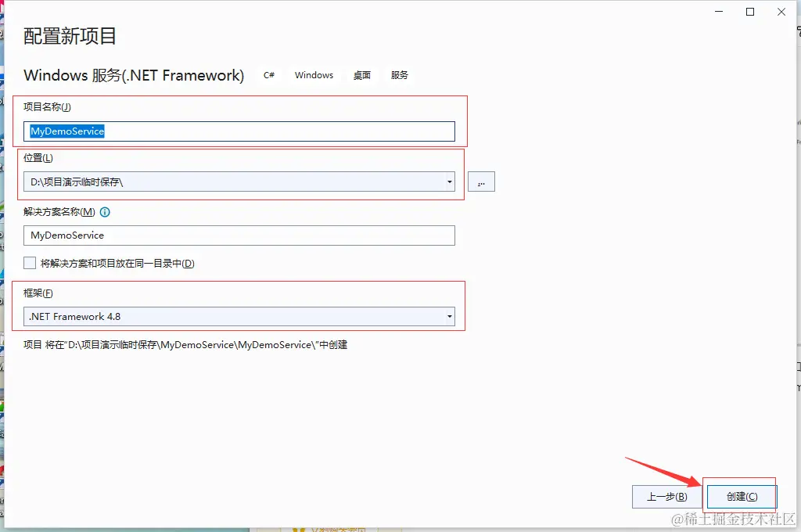Screen dimensions: 801x532
Task: Click the 项目名称(J) label
Action: click(47, 107)
